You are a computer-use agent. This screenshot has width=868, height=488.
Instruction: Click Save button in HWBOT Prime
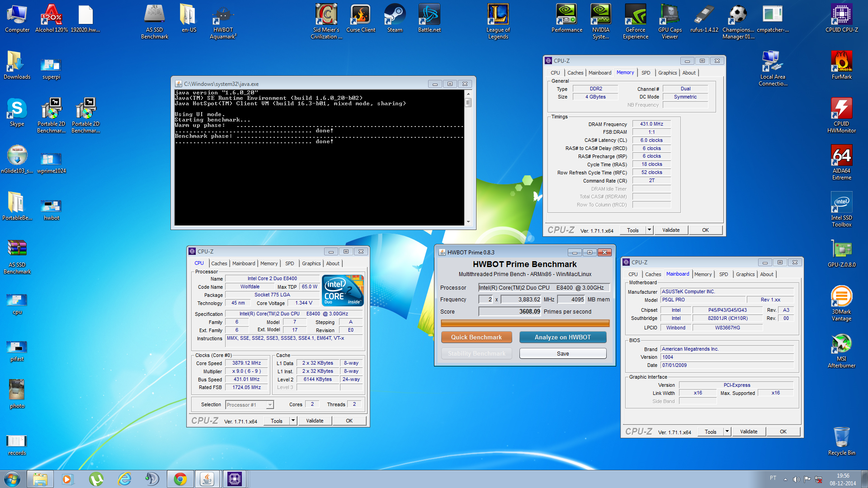click(x=562, y=353)
